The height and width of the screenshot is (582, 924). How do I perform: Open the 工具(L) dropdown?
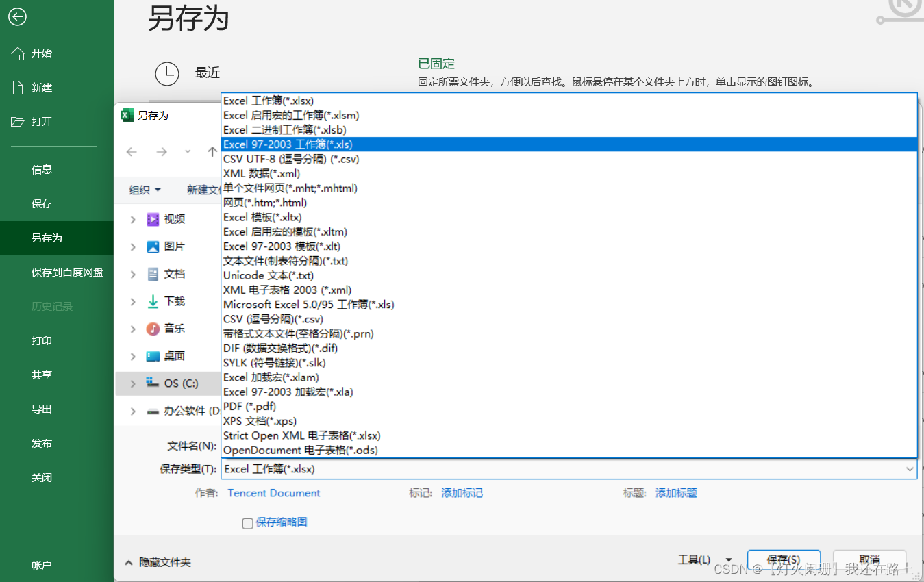(705, 559)
